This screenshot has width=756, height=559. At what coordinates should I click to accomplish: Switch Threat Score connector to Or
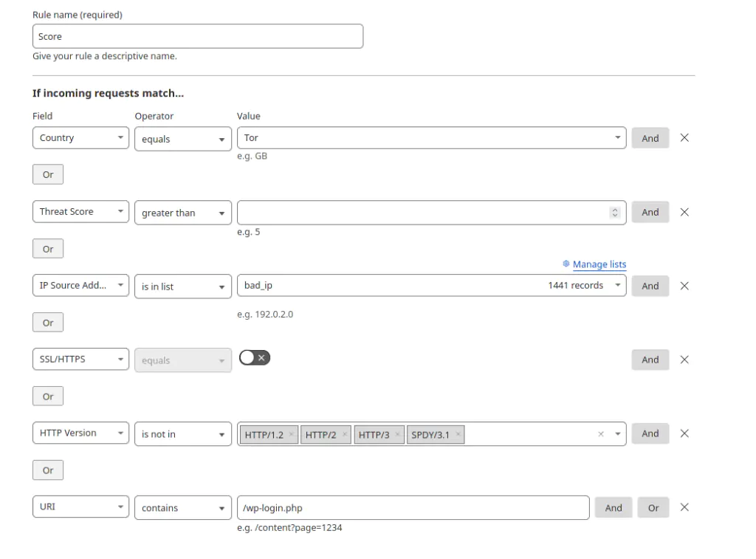[47, 248]
